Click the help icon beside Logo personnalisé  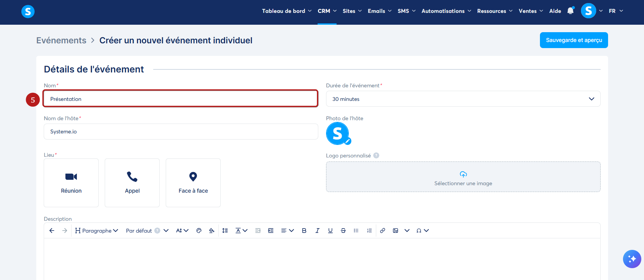[x=376, y=155]
